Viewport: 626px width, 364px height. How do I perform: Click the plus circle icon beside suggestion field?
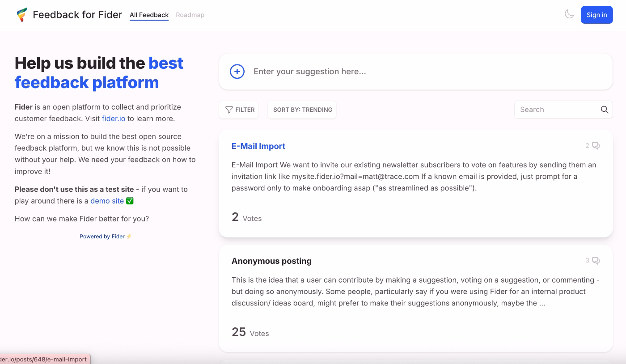pos(237,72)
